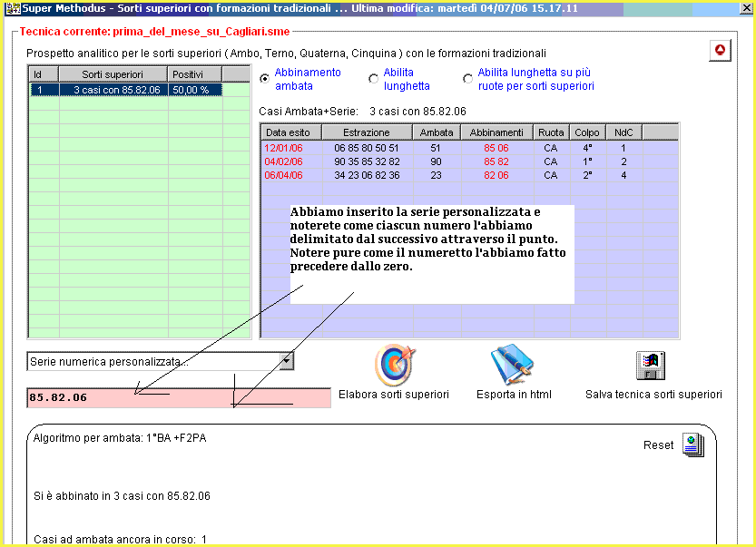The image size is (756, 547).
Task: Enable the Abilita lunghetta radio option
Action: tap(373, 78)
